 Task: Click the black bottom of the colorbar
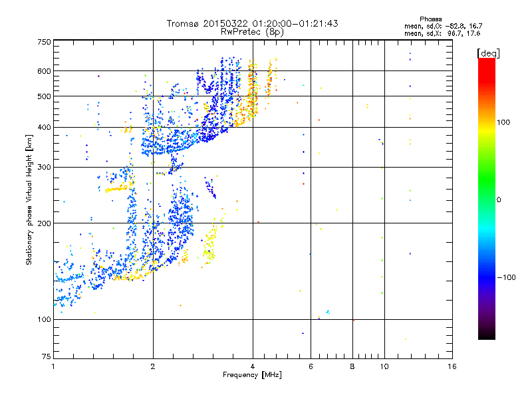[x=487, y=335]
